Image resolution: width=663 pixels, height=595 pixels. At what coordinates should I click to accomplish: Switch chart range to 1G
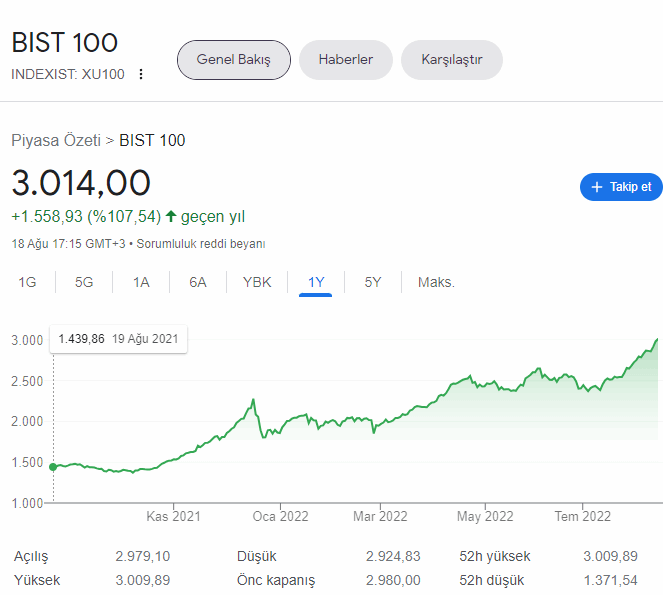[x=27, y=282]
